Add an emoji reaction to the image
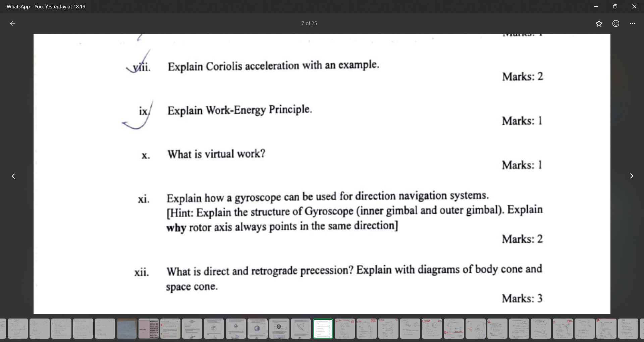This screenshot has width=644, height=342. [615, 23]
